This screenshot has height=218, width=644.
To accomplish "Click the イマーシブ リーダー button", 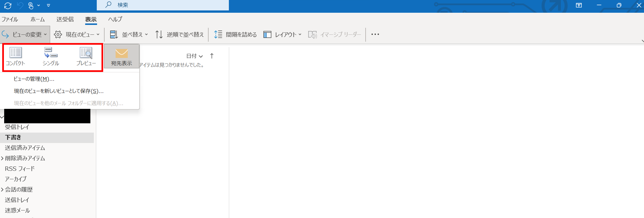I will [x=335, y=34].
